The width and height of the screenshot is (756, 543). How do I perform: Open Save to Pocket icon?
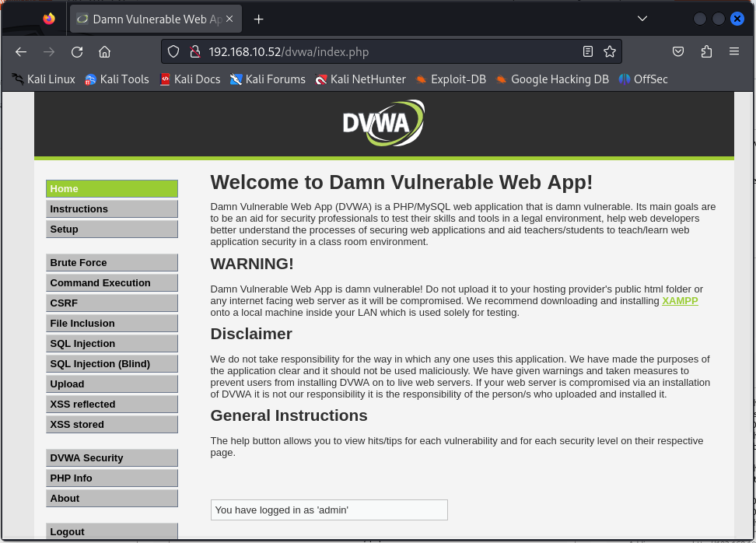[x=678, y=51]
